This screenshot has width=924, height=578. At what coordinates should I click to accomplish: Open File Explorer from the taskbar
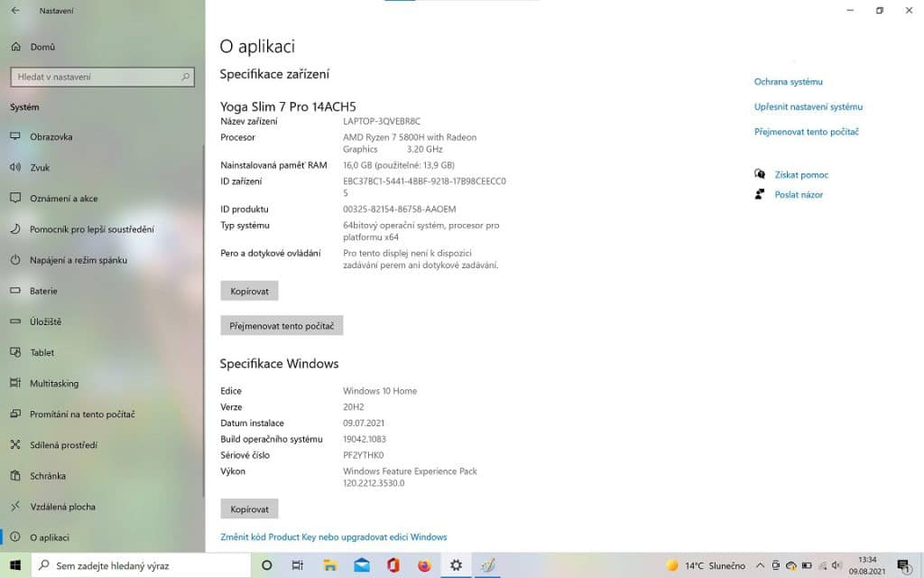330,565
